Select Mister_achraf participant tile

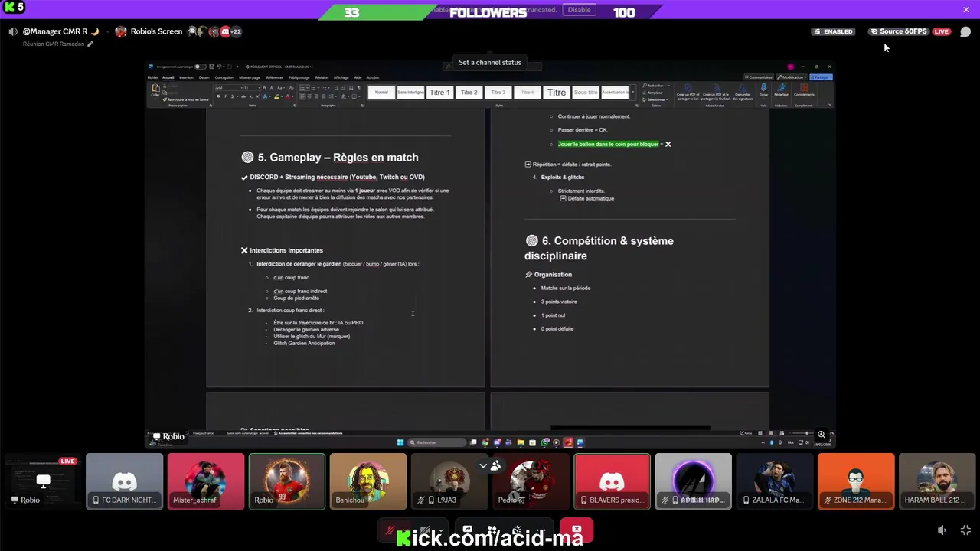(x=206, y=481)
